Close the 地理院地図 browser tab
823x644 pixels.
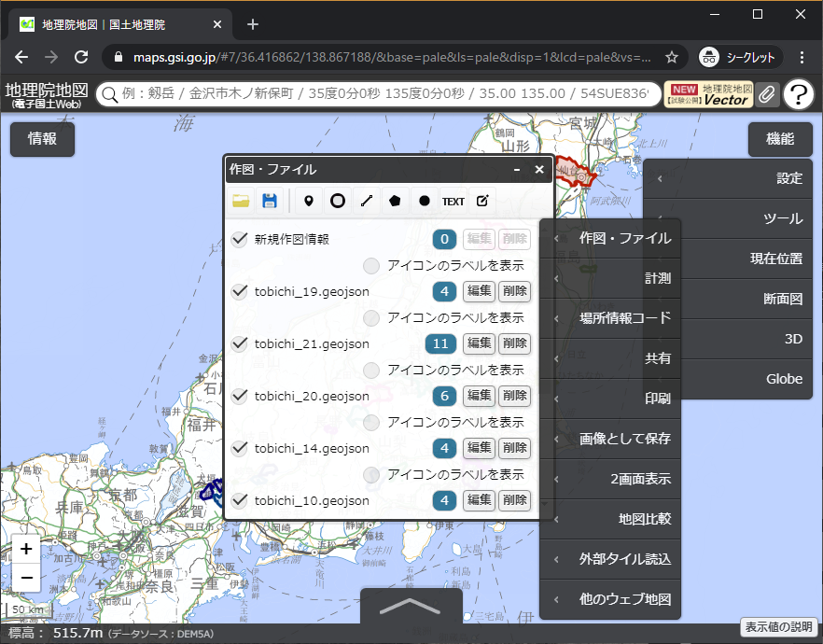217,24
